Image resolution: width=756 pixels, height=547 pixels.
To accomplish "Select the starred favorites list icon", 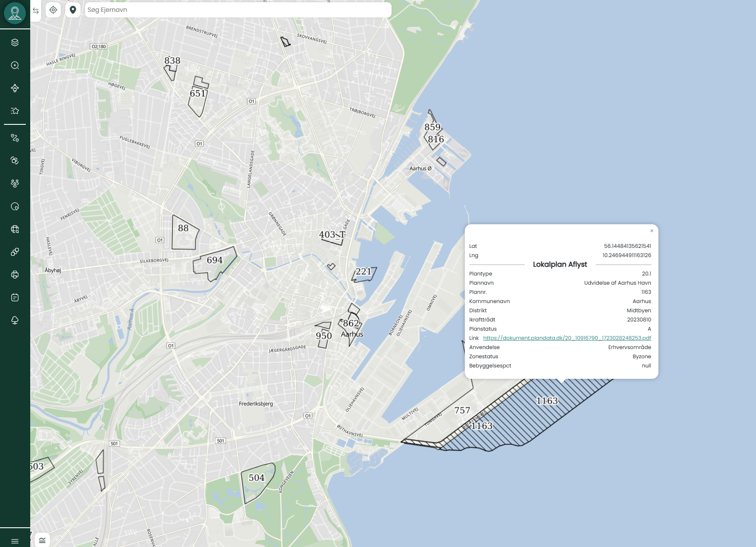I will click(x=15, y=111).
